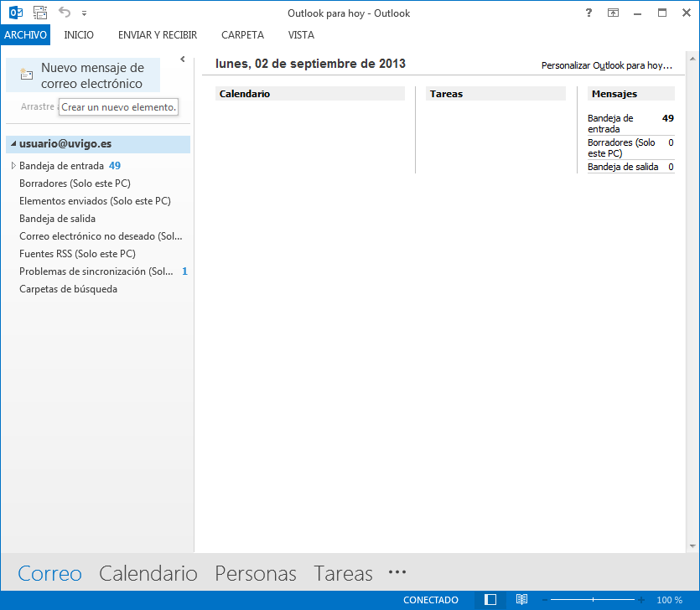Viewport: 700px width, 610px height.
Task: Click the Outlook logo icon in title bar
Action: click(x=15, y=13)
